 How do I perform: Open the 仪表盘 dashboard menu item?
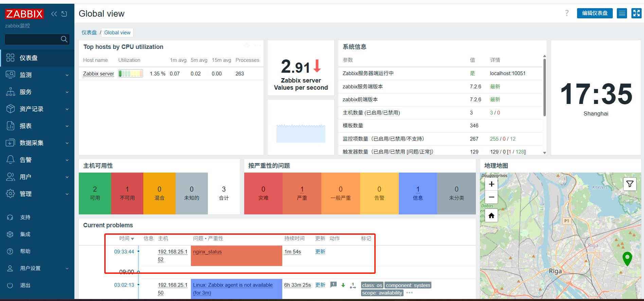click(x=37, y=58)
